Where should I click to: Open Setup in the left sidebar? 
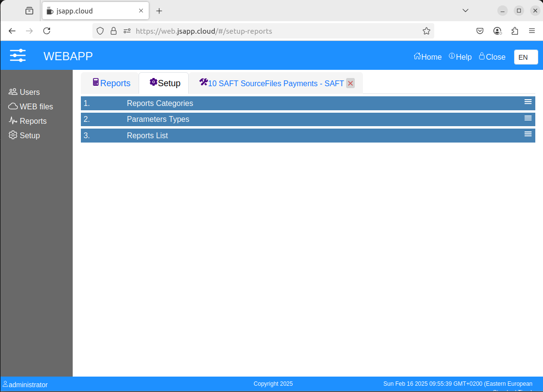[x=24, y=135]
